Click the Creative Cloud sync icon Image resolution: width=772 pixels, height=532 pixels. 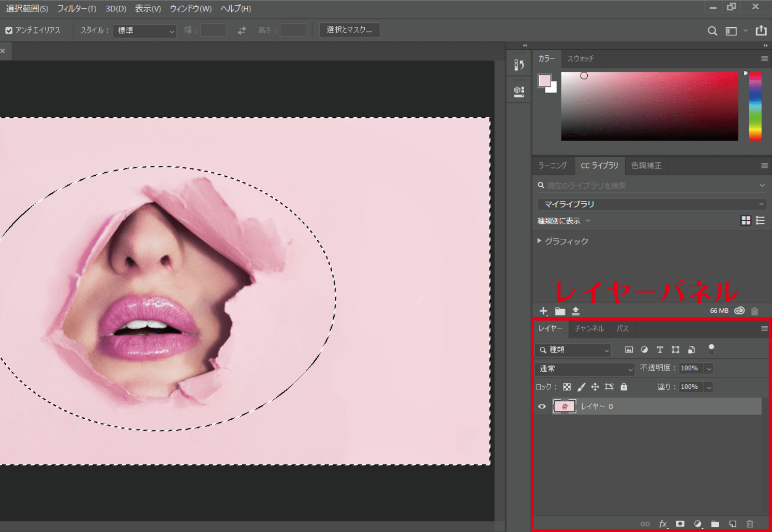(739, 311)
